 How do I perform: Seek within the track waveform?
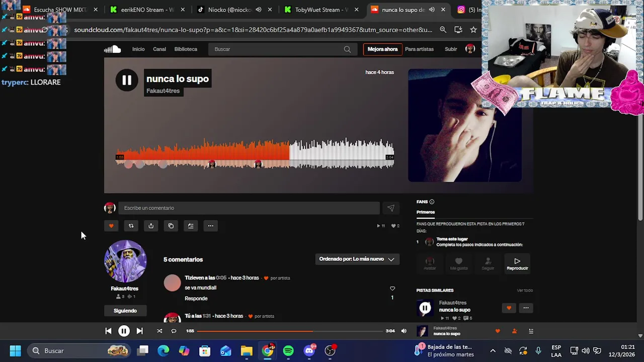click(x=255, y=153)
